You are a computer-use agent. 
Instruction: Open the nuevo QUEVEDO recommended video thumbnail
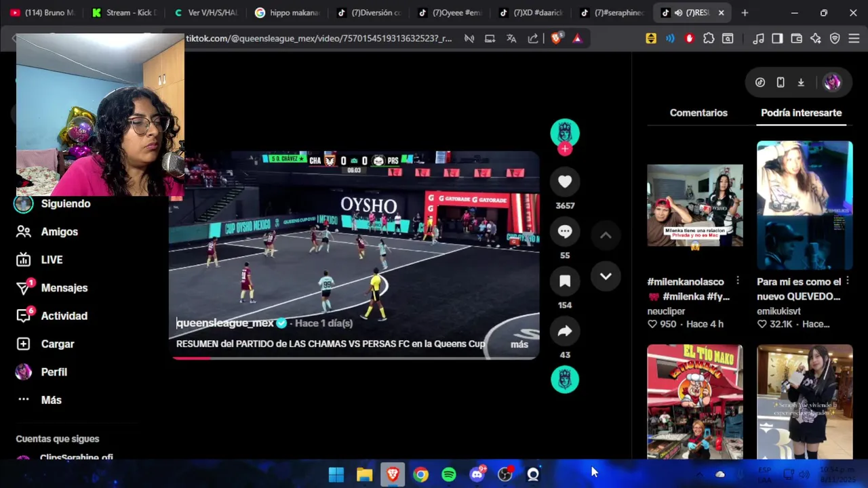click(x=804, y=205)
